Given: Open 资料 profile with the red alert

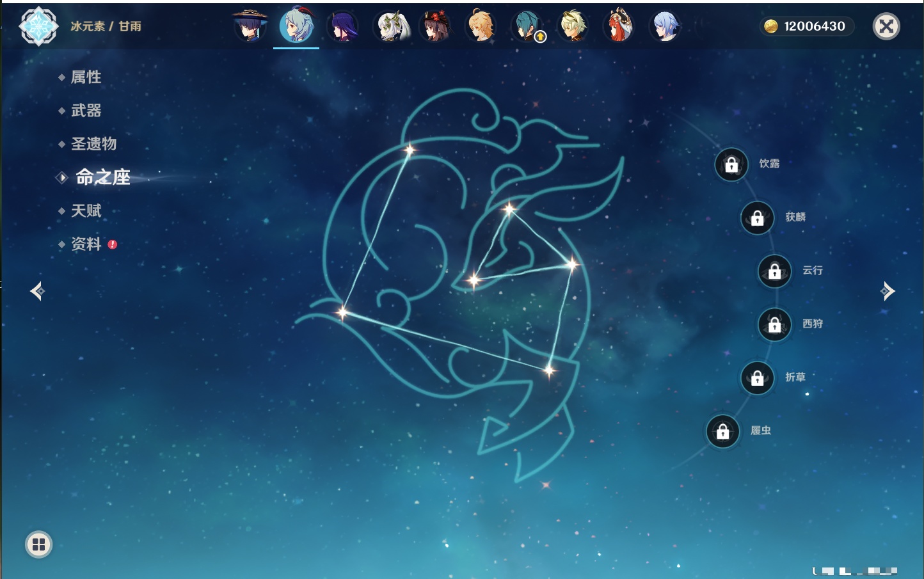Looking at the screenshot, I should click(87, 244).
